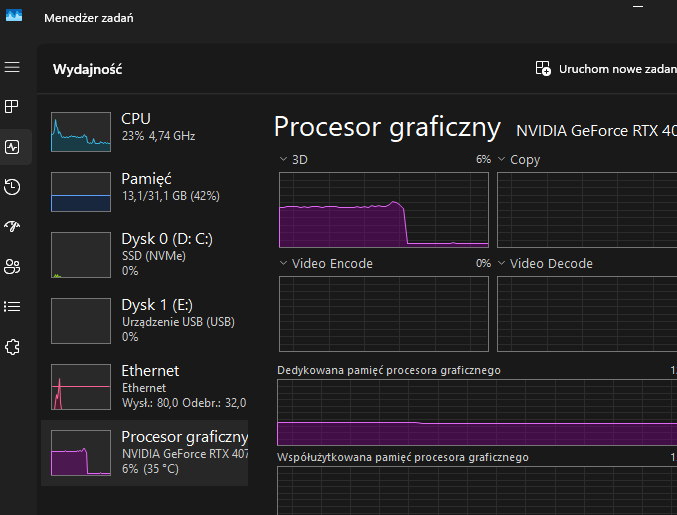Click the 3D engine usage graph
The width and height of the screenshot is (677, 515).
click(x=384, y=210)
